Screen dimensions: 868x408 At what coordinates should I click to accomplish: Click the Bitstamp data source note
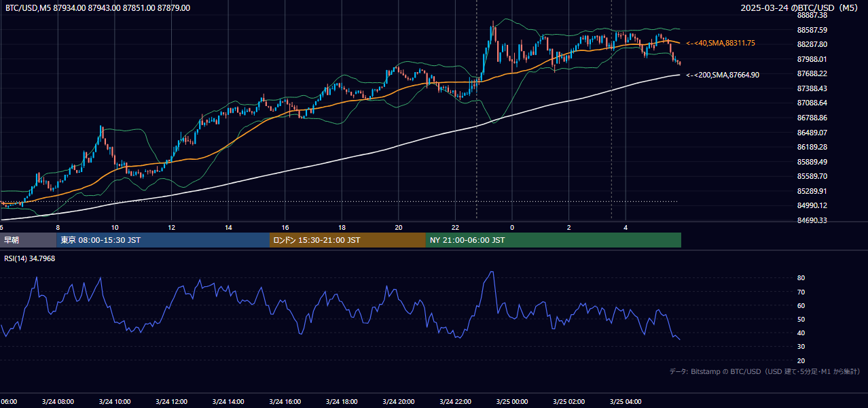pos(765,371)
